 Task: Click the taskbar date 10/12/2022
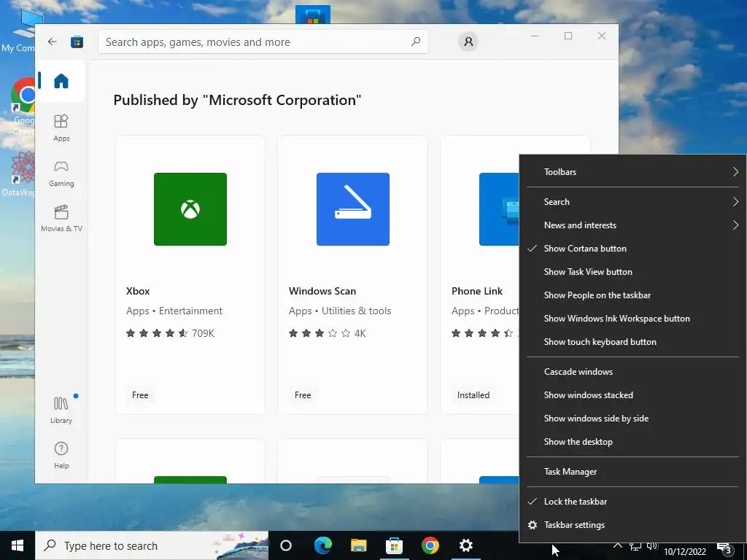point(684,551)
